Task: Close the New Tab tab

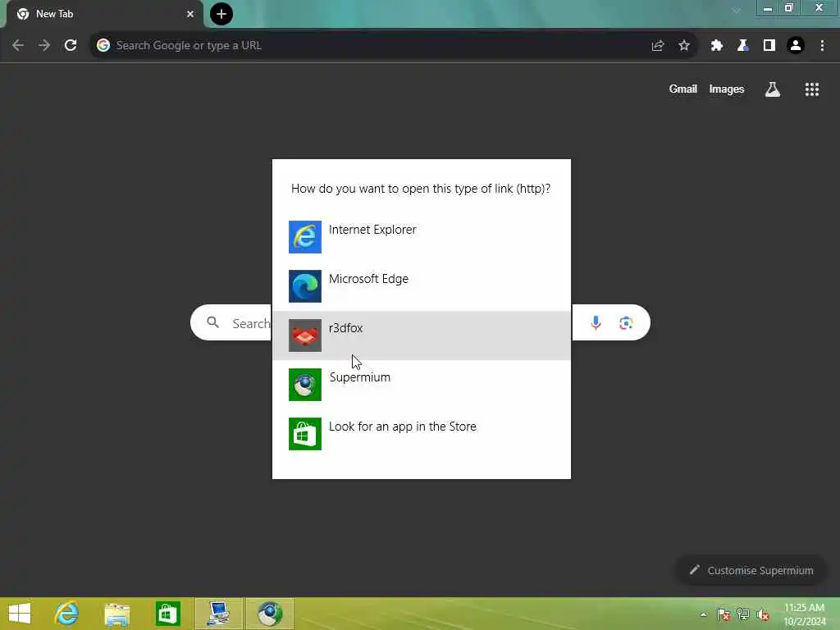Action: point(190,14)
